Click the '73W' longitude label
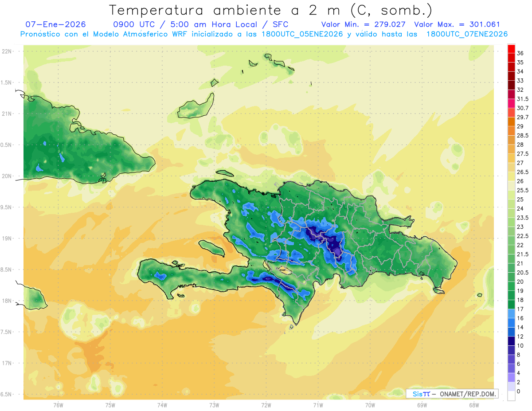532x411 pixels. (214, 405)
